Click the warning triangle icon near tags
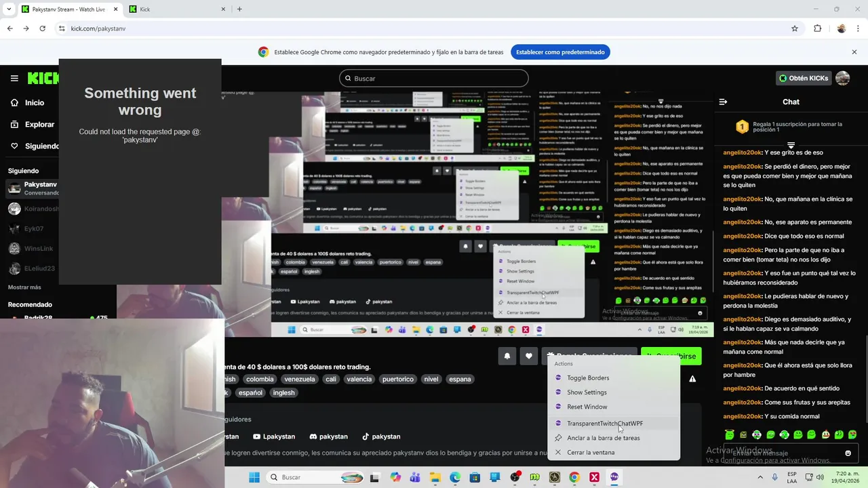Screen dimensions: 868x488 coord(692,379)
